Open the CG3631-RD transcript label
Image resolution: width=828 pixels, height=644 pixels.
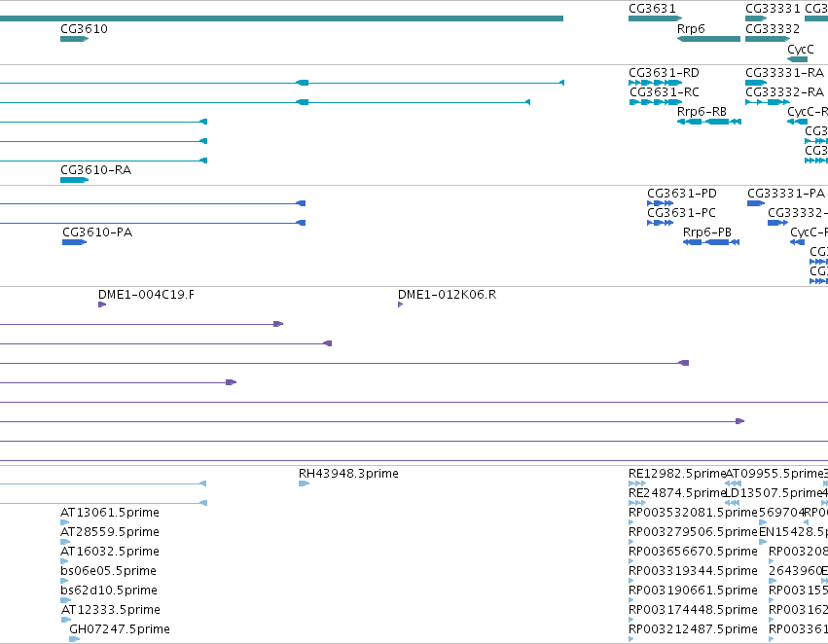tap(664, 73)
